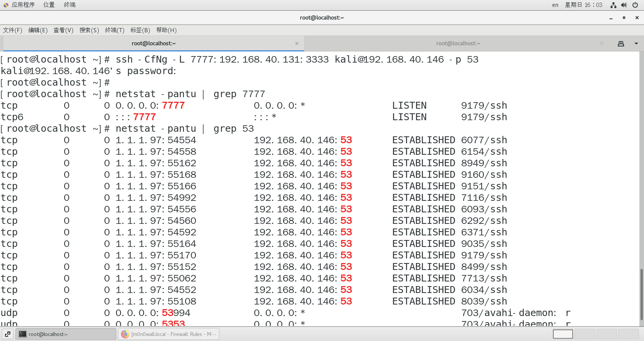
Task: Click the 6292/ssh process entry
Action: click(x=484, y=221)
